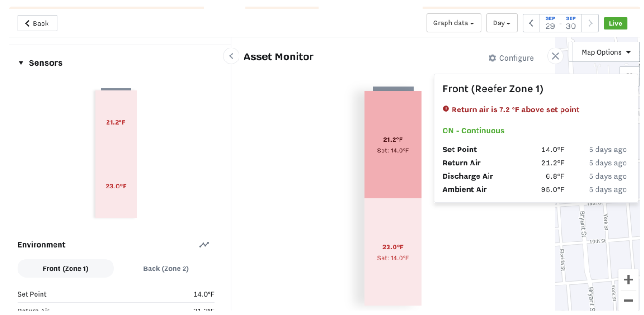The width and height of the screenshot is (644, 315).
Task: Zoom in on the map
Action: 628,279
